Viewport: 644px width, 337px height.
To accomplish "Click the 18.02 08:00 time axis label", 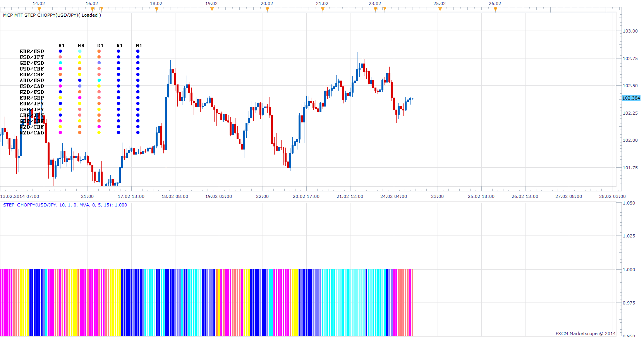I will click(x=175, y=196).
